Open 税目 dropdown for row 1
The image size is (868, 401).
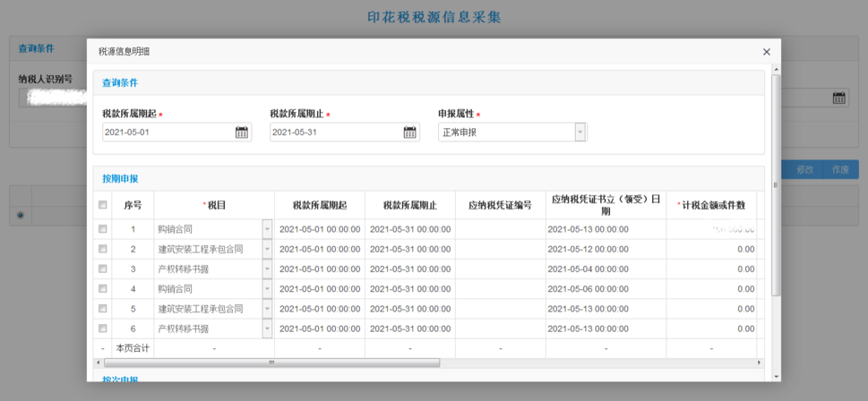click(x=267, y=229)
